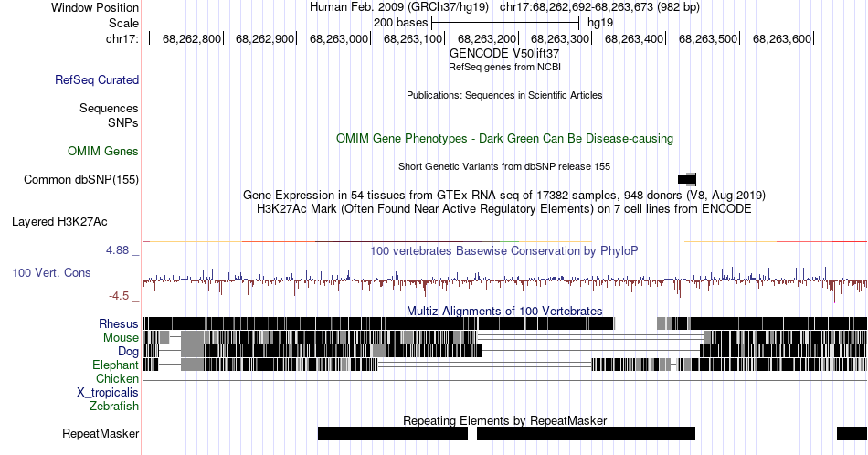Click the Scale label
Viewport: 868px width, 455px height.
(123, 23)
